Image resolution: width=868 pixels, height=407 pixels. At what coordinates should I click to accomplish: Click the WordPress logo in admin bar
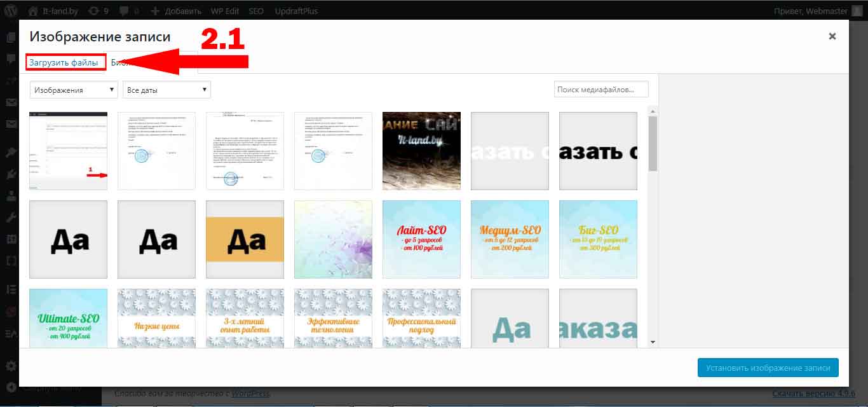pyautogui.click(x=11, y=11)
